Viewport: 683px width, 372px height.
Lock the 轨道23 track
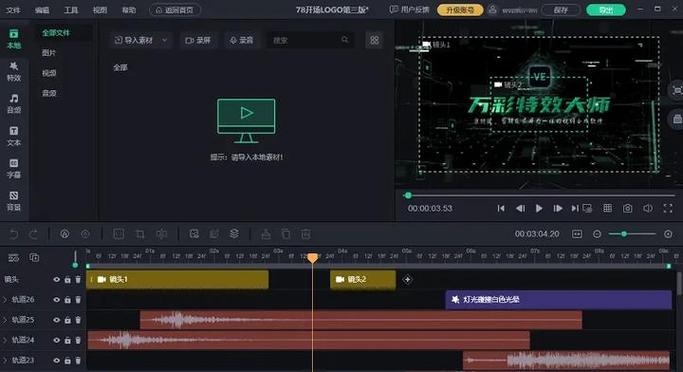pos(68,361)
